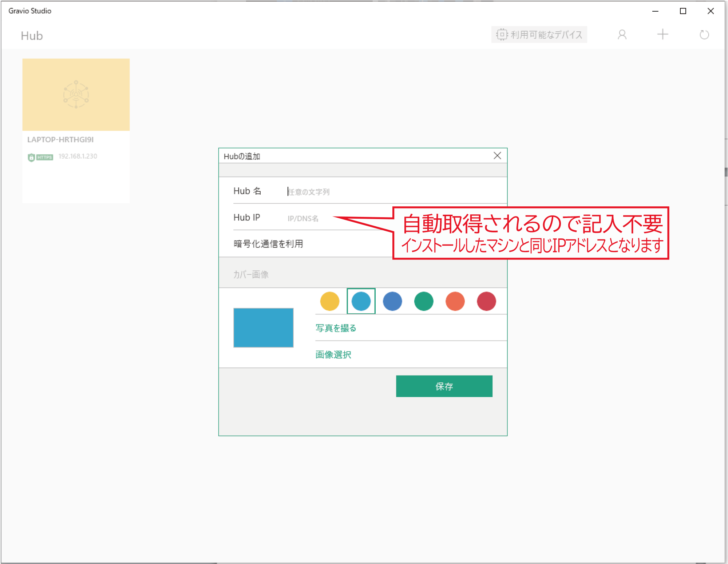This screenshot has width=728, height=564.
Task: Select the orange cover color
Action: pos(455,301)
